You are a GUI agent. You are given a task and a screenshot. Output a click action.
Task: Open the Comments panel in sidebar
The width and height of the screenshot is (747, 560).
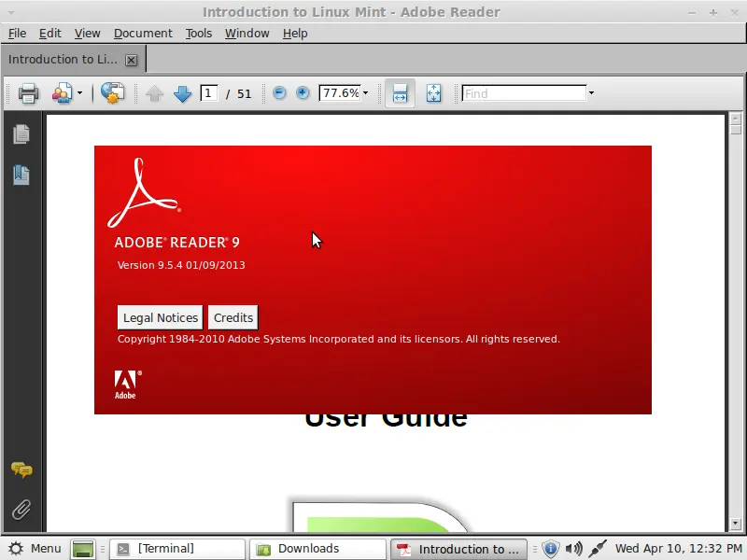pos(21,470)
